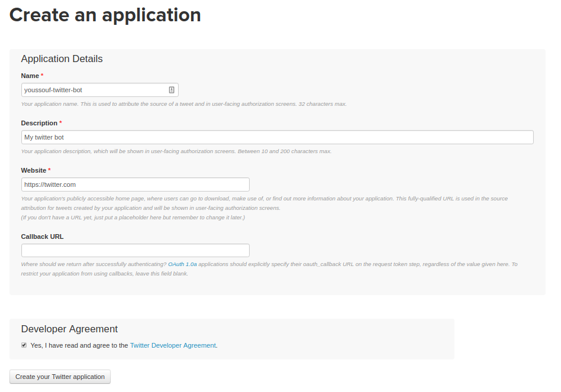Click the help text mentioning 32 characters max
561x392 pixels.
point(184,104)
